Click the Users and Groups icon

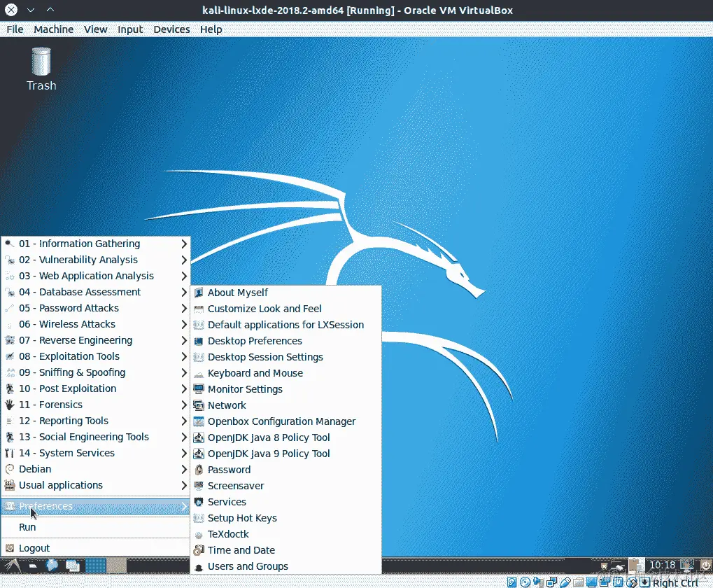pos(198,566)
